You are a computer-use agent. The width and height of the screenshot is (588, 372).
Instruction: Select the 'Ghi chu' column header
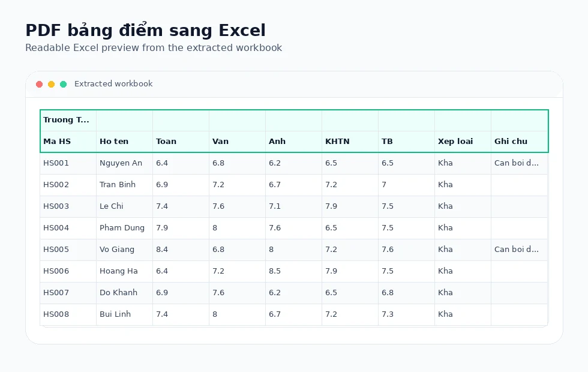tap(520, 142)
